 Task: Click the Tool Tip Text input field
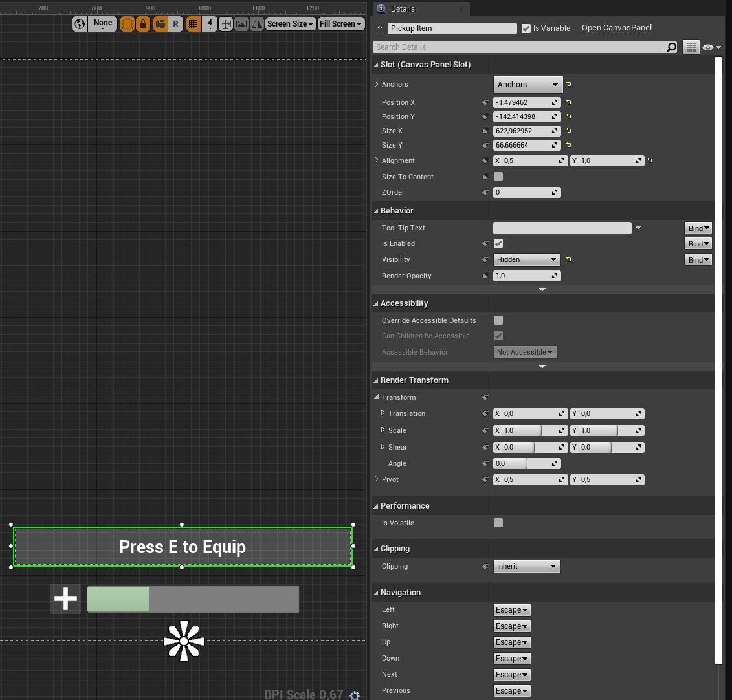(562, 228)
